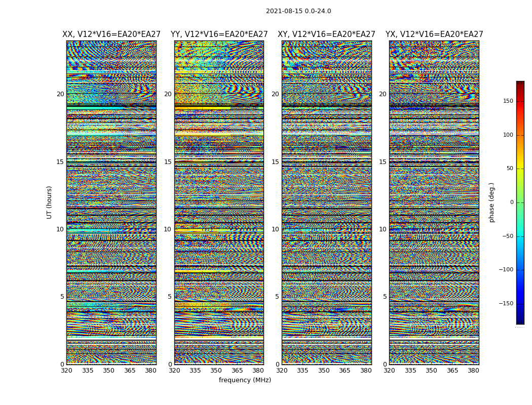This screenshot has height=405, width=532.
Task: Click inside the YX phase waterfall plot
Action: click(x=434, y=202)
